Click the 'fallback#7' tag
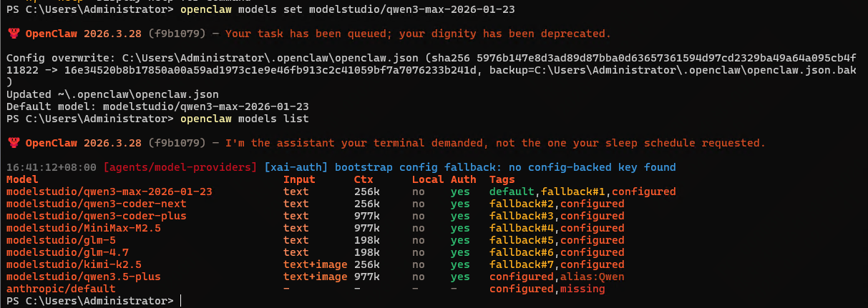This screenshot has height=308, width=868. (x=522, y=264)
